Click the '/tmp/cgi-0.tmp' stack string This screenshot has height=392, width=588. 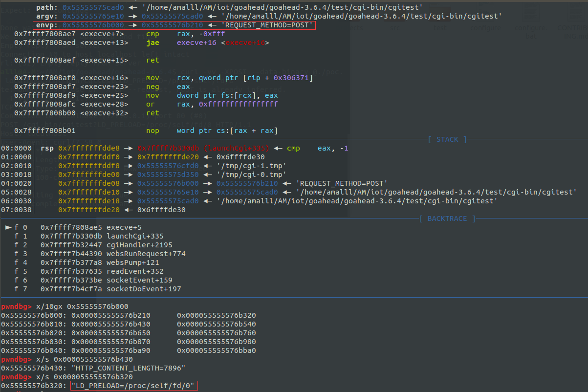pyautogui.click(x=253, y=174)
